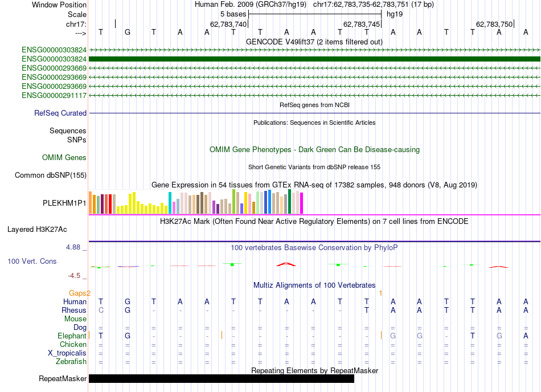Viewport: 541px width, 392px height.
Task: Select the ENSG00000291117 transcript label
Action: 54,95
